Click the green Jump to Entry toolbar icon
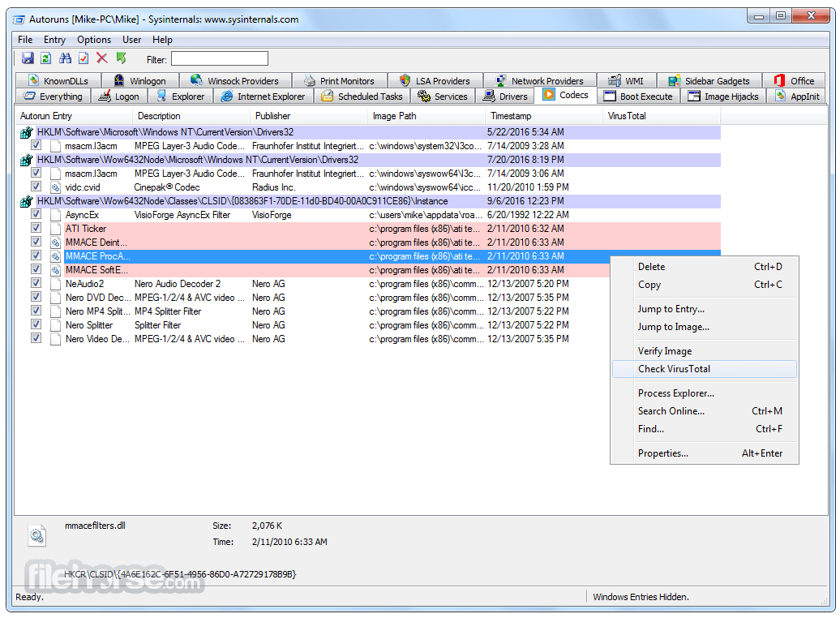The height and width of the screenshot is (618, 840). 121,58
